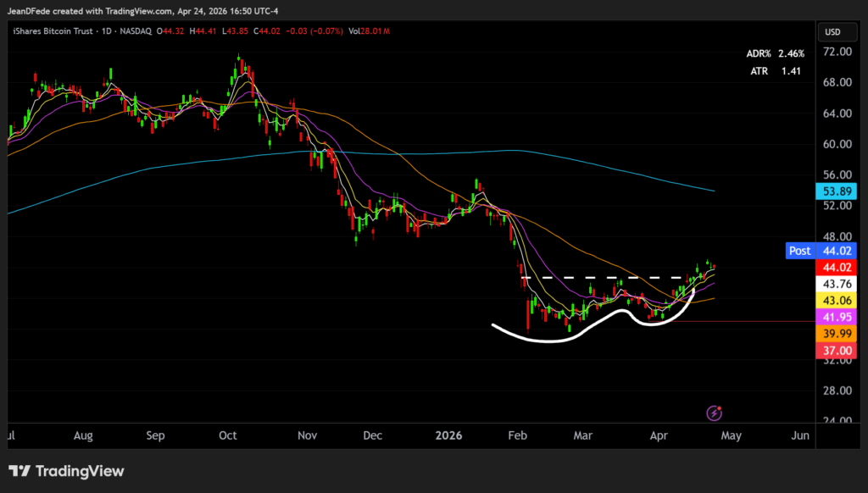Click the red 37.00 price label
Screen dimensions: 868x493
(x=836, y=352)
